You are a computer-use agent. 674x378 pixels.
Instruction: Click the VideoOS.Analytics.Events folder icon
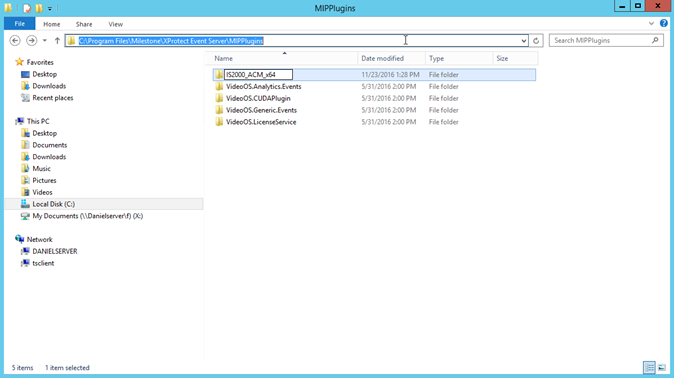coord(219,86)
